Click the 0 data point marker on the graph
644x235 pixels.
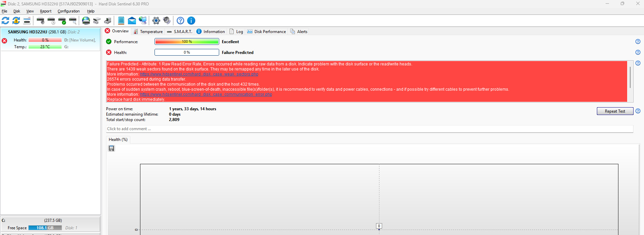(379, 226)
